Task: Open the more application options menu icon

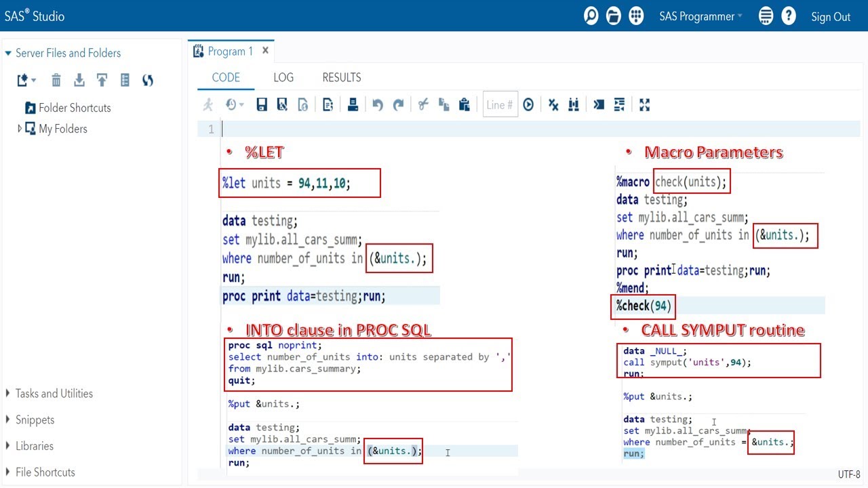Action: (766, 16)
